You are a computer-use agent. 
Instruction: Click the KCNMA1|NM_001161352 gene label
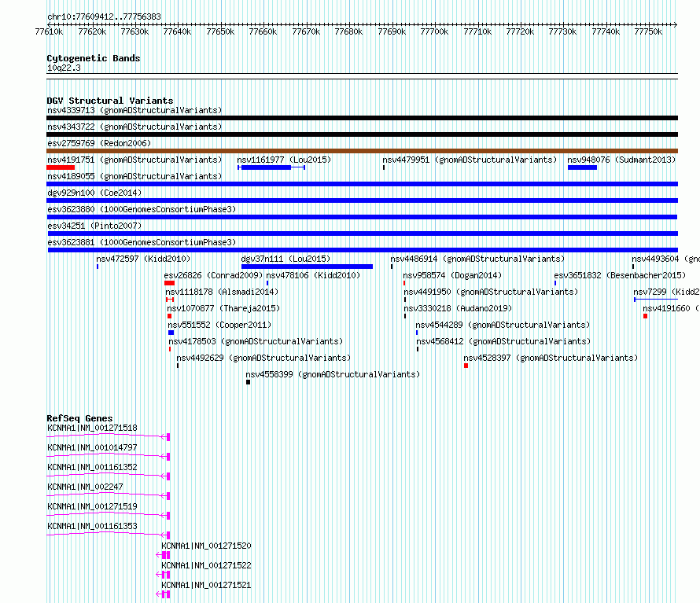[x=92, y=467]
